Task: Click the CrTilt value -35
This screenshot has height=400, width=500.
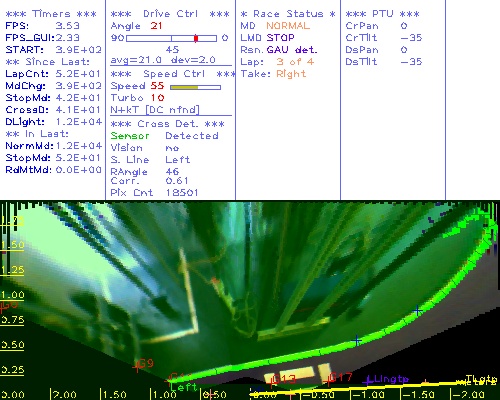Action: (411, 37)
